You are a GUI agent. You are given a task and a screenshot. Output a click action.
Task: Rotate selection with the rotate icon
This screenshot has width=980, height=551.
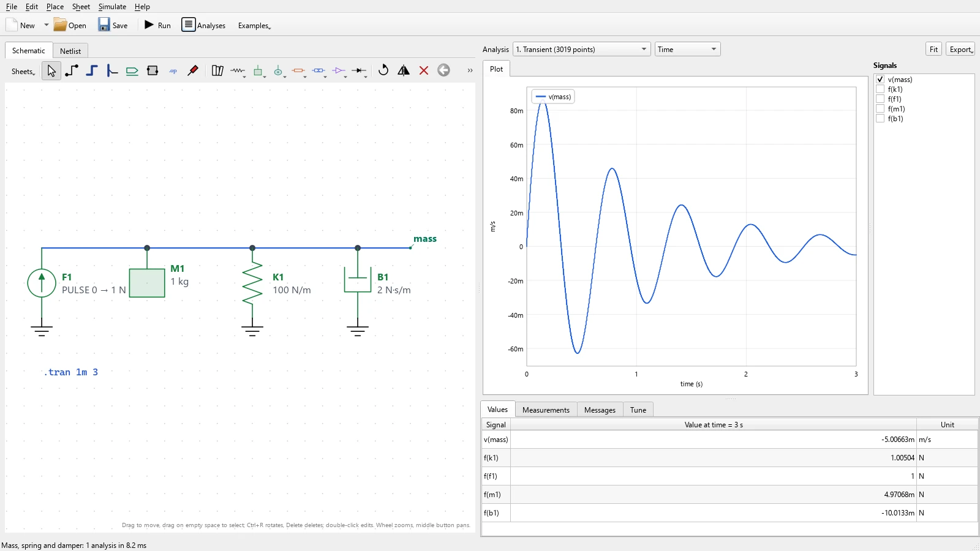pyautogui.click(x=383, y=70)
